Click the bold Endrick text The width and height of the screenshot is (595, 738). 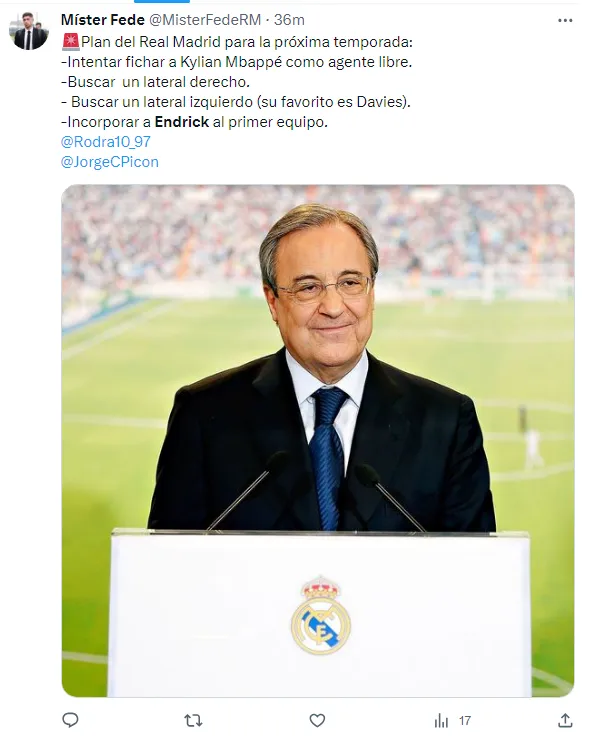pos(182,122)
